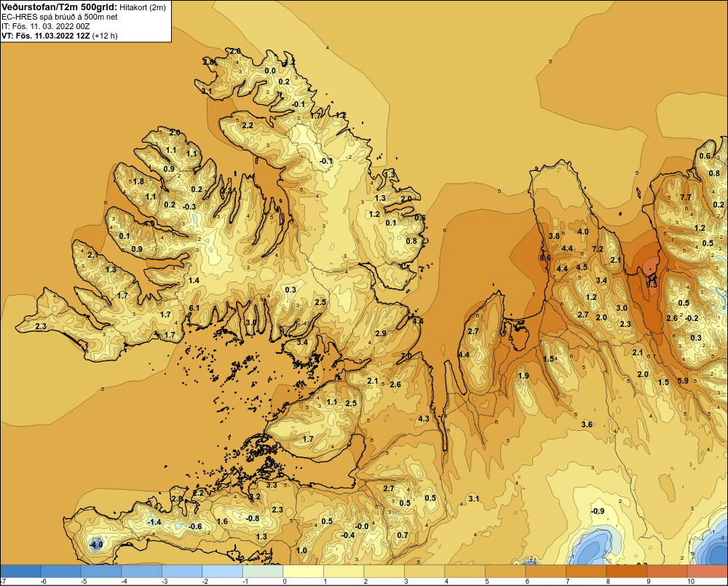Click the 7.2 temperature value
Screen dimensions: 728x586
click(x=598, y=250)
